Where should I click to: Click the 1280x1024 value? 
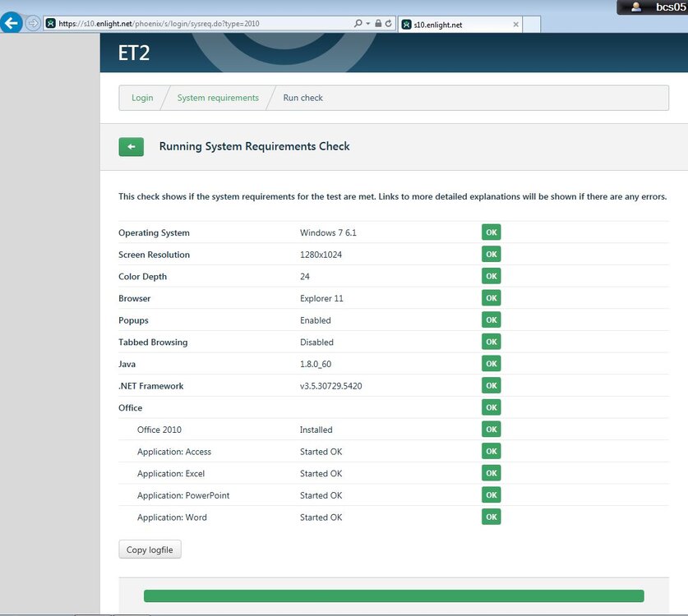pos(321,255)
